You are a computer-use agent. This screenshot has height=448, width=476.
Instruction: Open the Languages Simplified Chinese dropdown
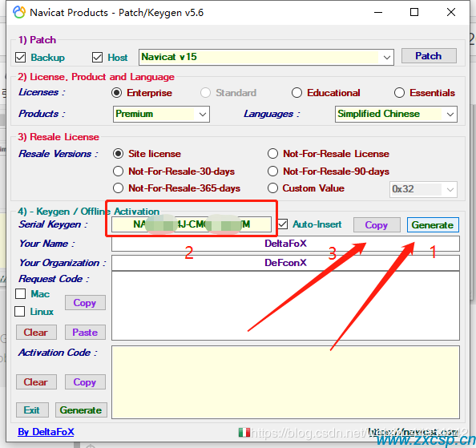click(x=396, y=114)
